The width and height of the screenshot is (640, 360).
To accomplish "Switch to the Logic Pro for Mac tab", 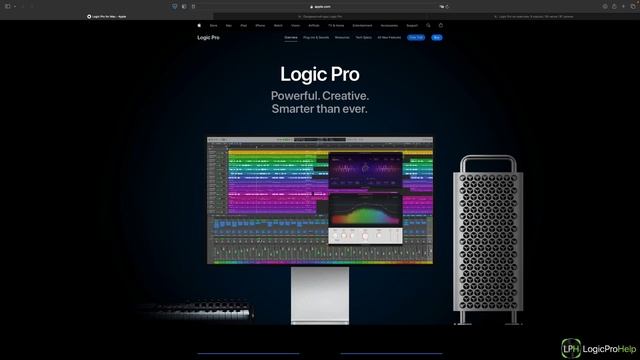I will click(107, 17).
